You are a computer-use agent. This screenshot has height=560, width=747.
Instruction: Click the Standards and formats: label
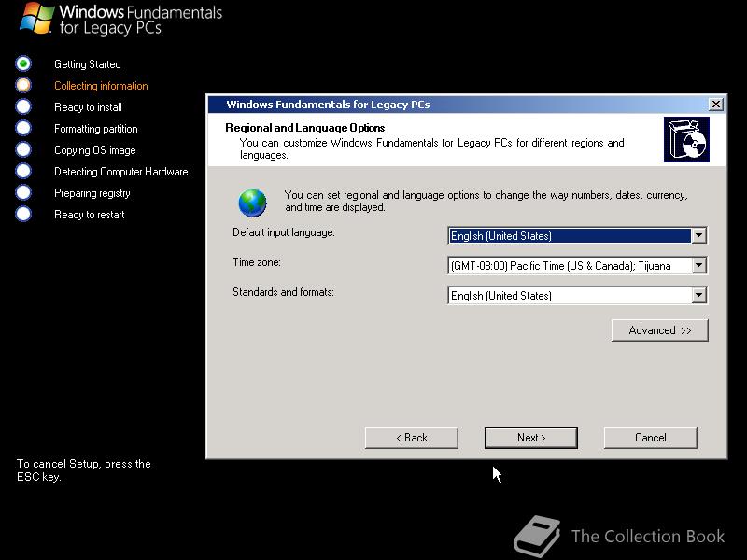(283, 292)
